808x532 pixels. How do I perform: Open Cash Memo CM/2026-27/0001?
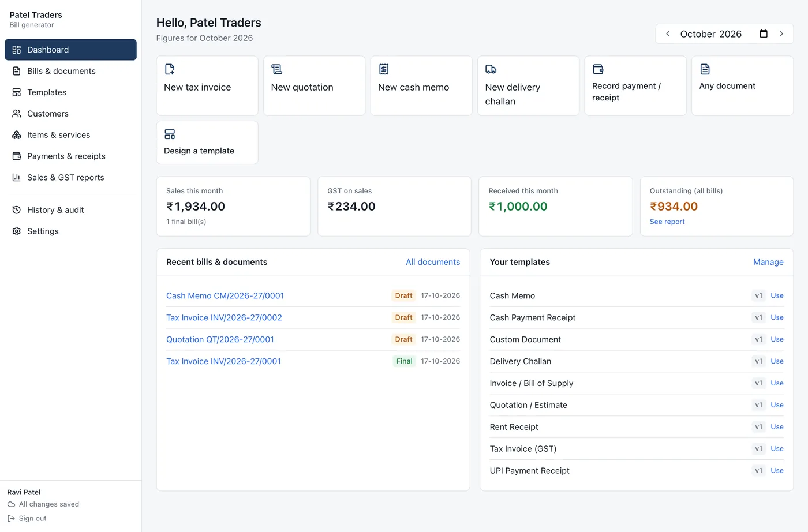pyautogui.click(x=225, y=295)
